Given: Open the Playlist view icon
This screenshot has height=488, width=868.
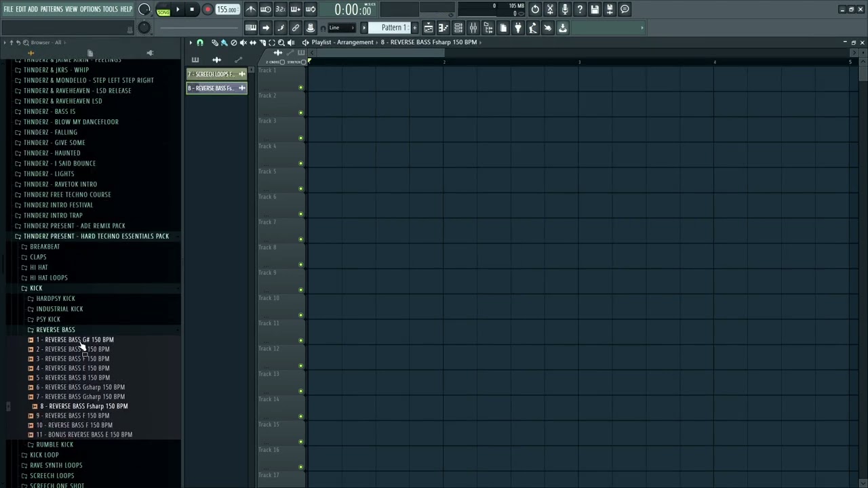Looking at the screenshot, I should pos(429,28).
